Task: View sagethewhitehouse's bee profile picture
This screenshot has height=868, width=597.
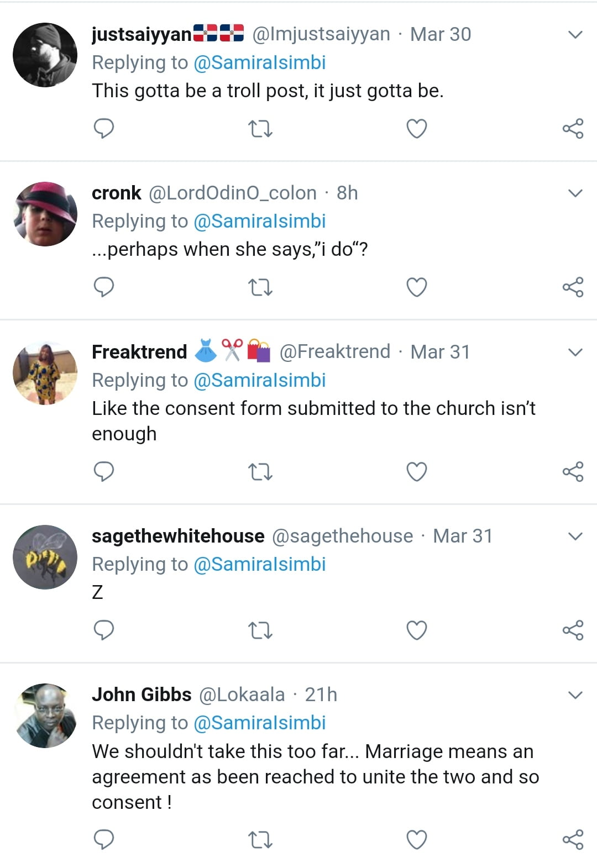Action: [x=45, y=557]
